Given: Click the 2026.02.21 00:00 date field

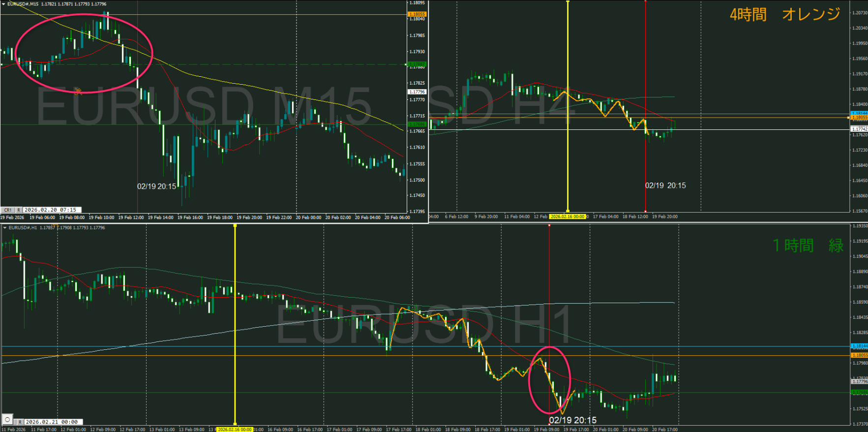Looking at the screenshot, I should tap(52, 422).
